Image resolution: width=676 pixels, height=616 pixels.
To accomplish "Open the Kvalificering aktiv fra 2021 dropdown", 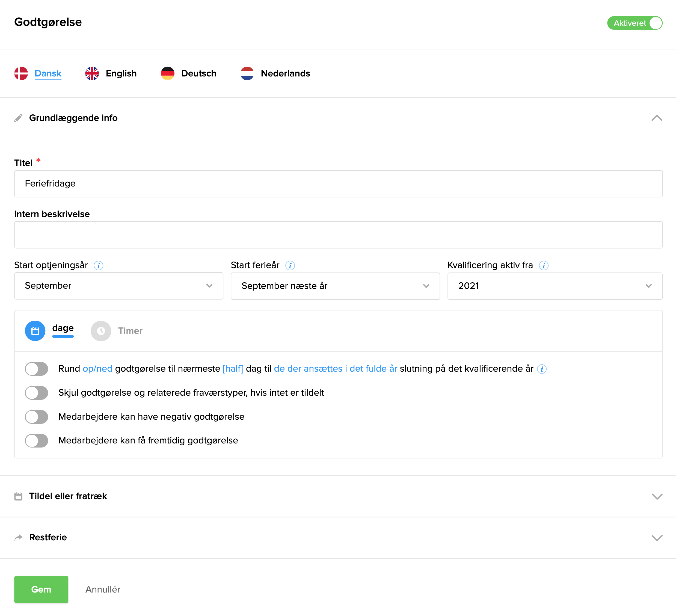I will point(555,286).
